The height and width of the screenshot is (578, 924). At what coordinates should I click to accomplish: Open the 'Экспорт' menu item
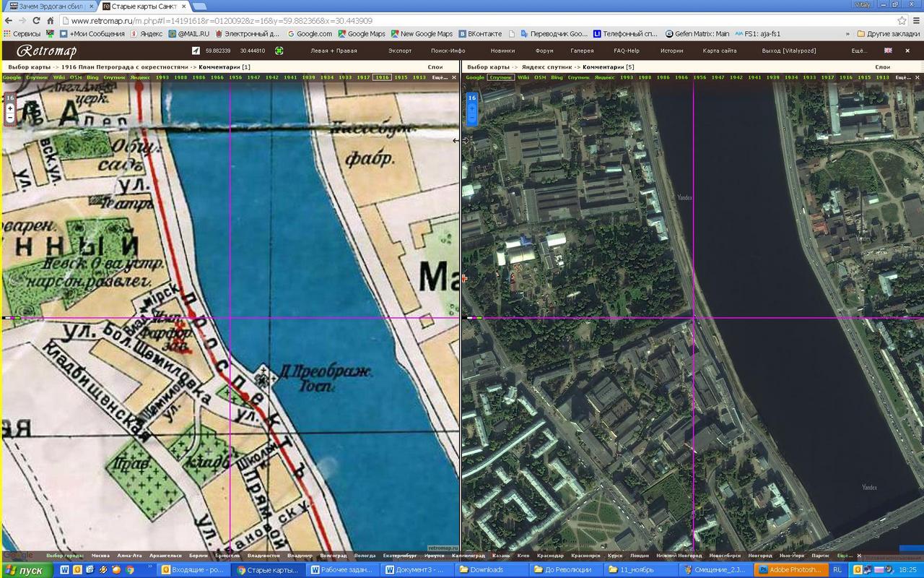400,51
